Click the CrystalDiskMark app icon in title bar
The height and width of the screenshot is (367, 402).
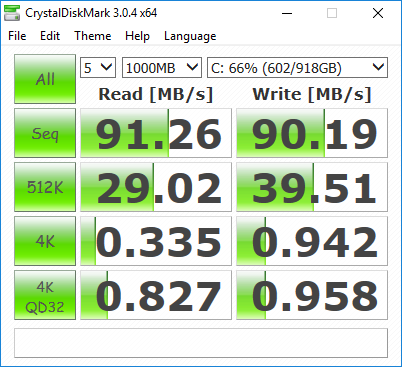[12, 13]
